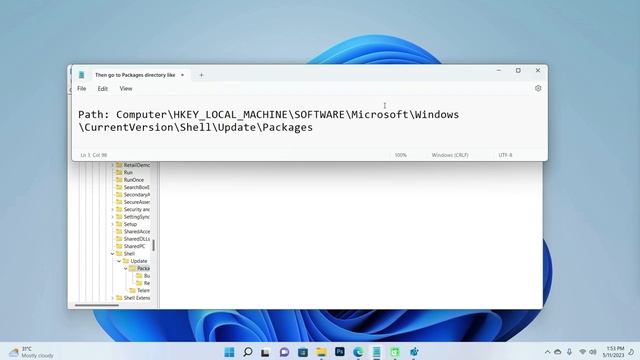
Task: Expand the Shell Extensions key arrow
Action: click(112, 298)
